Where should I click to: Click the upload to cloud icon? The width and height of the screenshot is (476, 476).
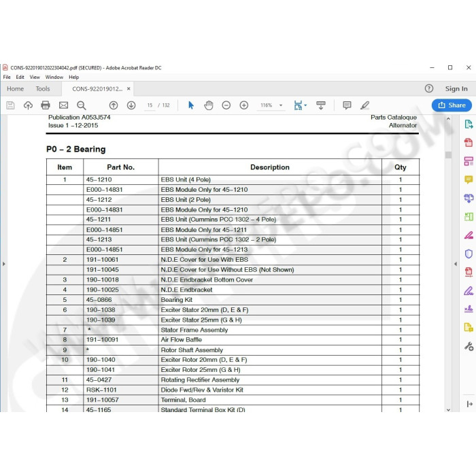pos(28,105)
